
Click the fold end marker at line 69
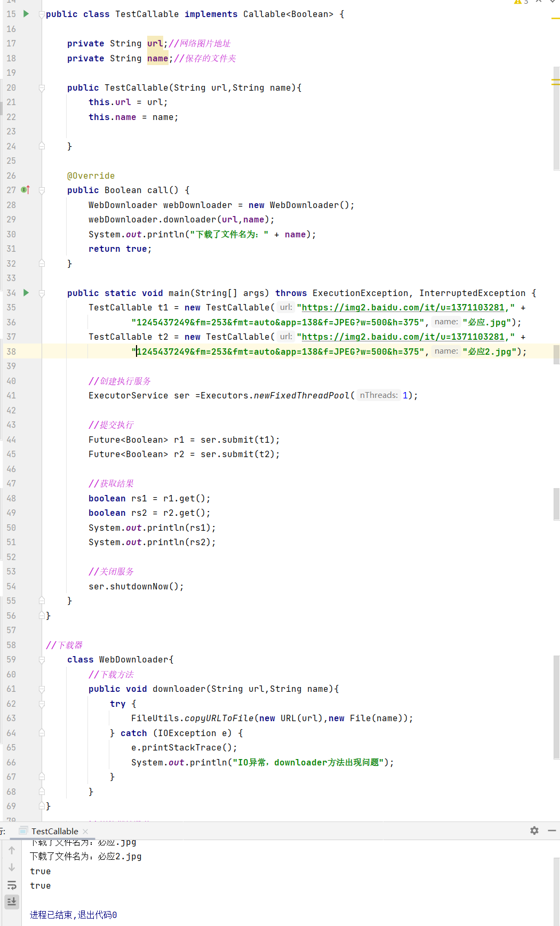pyautogui.click(x=42, y=805)
